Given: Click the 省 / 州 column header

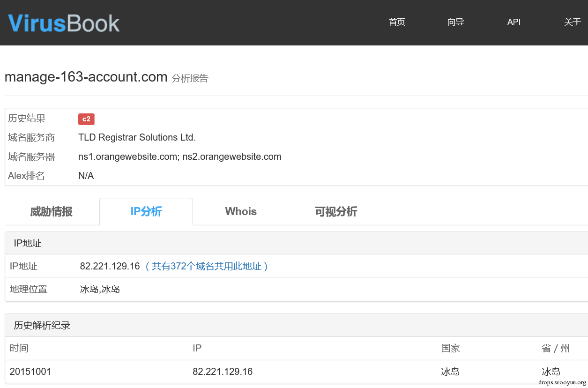Looking at the screenshot, I should (556, 348).
